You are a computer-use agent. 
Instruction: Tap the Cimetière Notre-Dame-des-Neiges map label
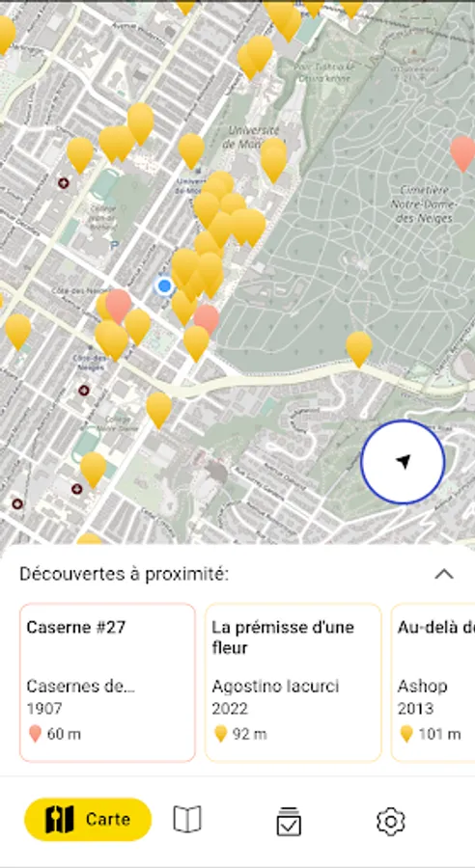tap(424, 203)
